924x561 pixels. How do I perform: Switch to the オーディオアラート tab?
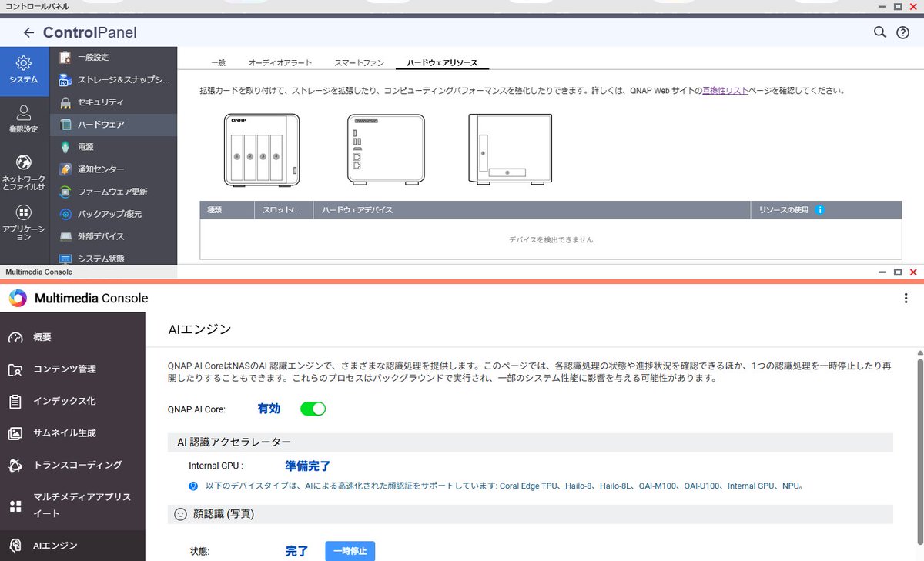click(x=280, y=62)
